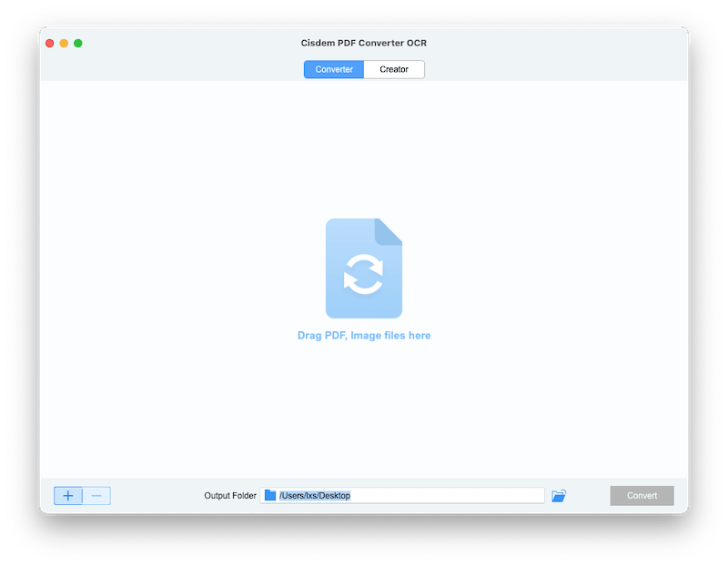The image size is (728, 566).
Task: Click the /Users/lxs/Desktop output path field
Action: (402, 495)
